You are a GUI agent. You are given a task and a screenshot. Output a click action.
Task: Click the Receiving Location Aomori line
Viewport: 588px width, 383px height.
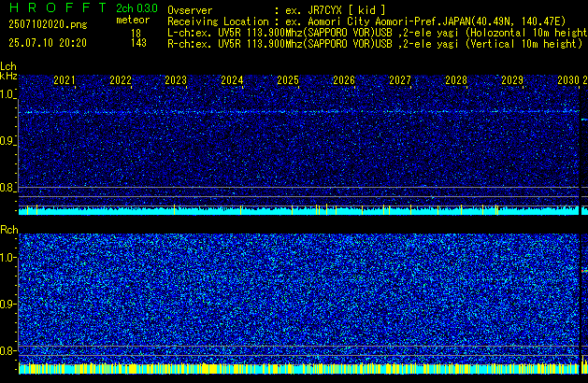366,21
